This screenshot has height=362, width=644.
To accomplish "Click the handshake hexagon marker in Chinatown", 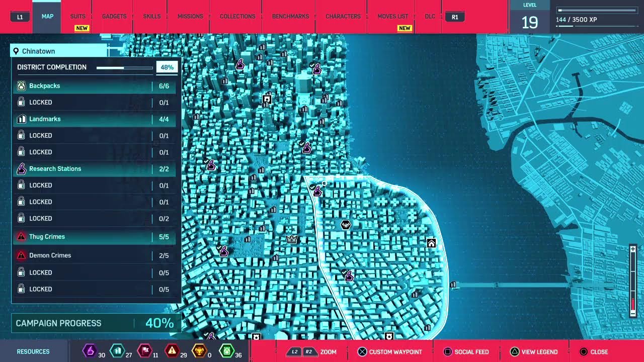I will [346, 225].
